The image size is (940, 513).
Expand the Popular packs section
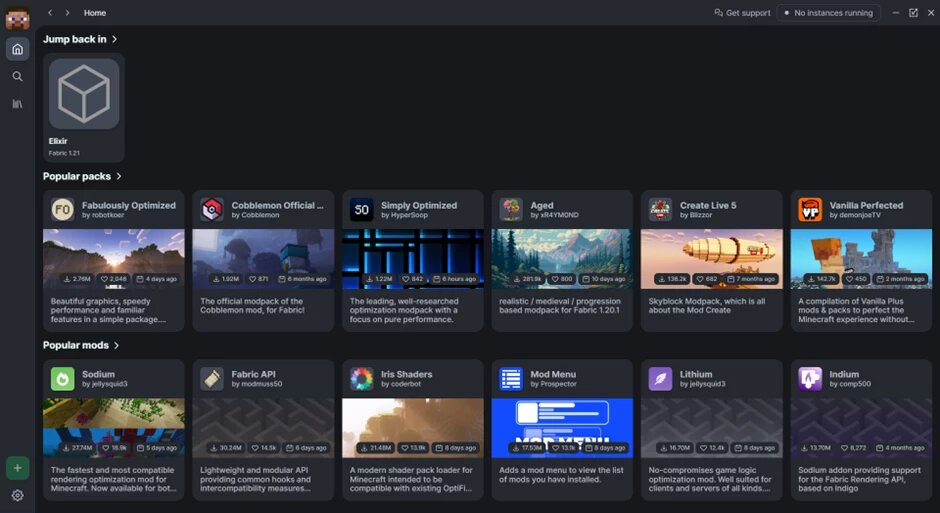point(82,176)
